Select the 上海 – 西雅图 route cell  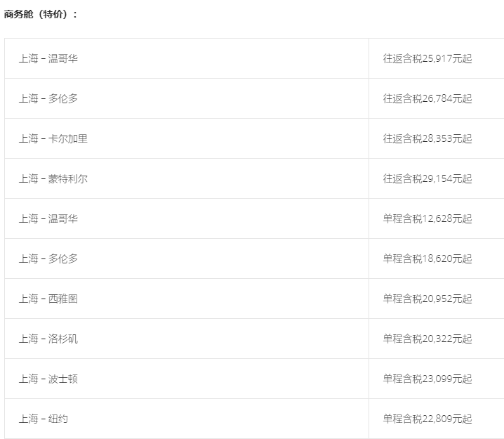pos(48,299)
